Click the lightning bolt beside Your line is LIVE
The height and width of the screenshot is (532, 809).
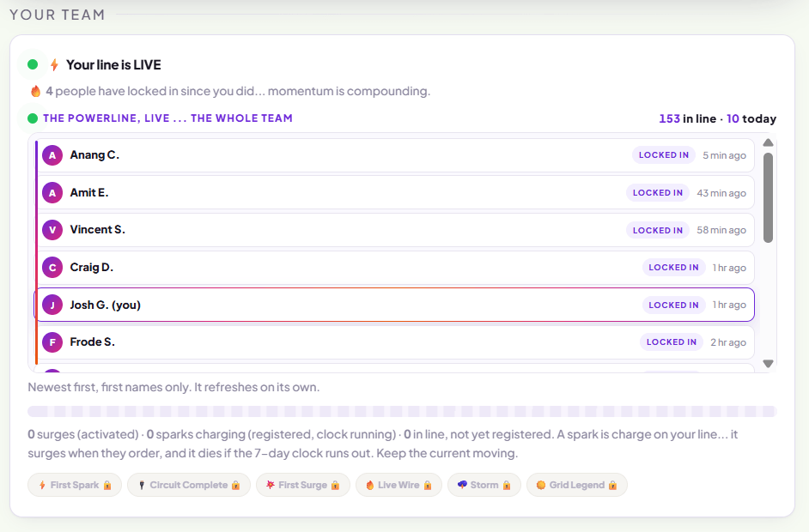click(x=54, y=65)
